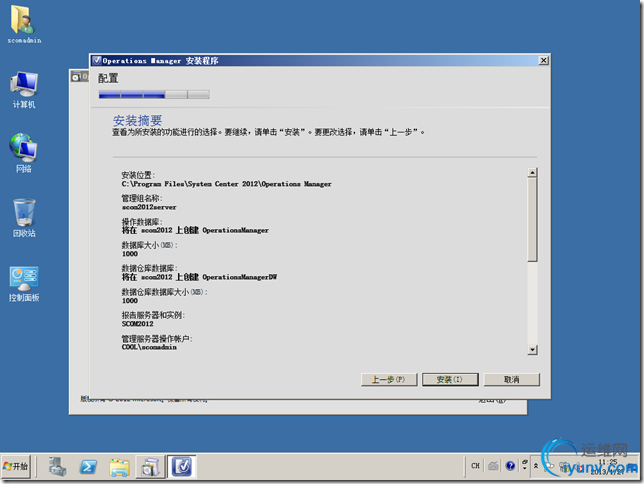Click the summary scrollbar down arrow
644x484 pixels.
coord(532,350)
